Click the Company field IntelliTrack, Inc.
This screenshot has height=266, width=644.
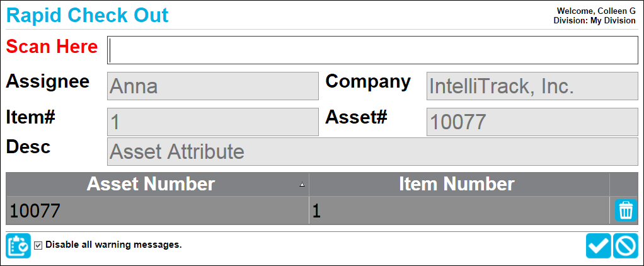point(532,86)
